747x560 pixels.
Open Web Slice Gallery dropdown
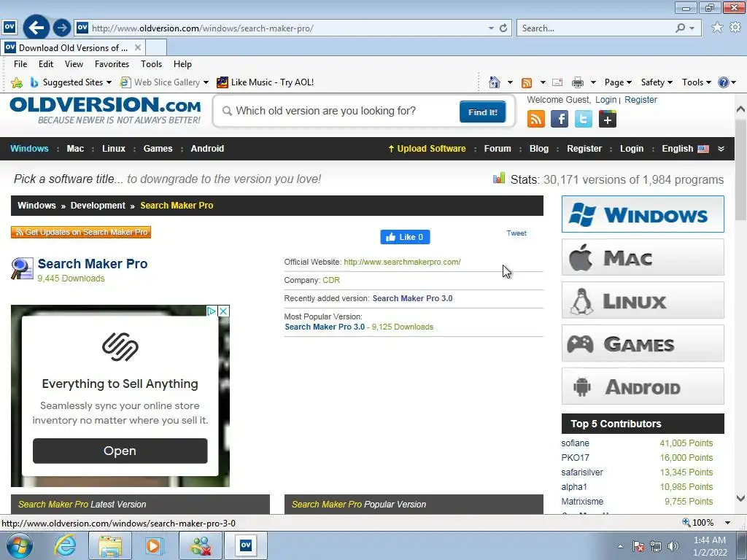point(206,82)
